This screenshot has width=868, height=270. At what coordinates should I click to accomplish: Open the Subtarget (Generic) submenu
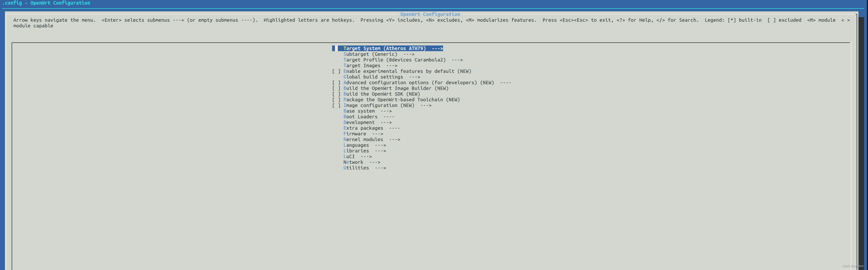(377, 54)
